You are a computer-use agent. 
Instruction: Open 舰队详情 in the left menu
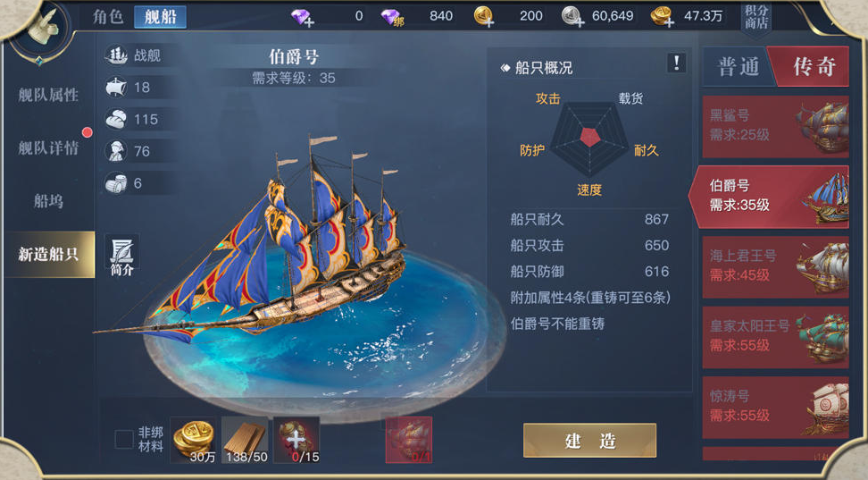pyautogui.click(x=48, y=148)
